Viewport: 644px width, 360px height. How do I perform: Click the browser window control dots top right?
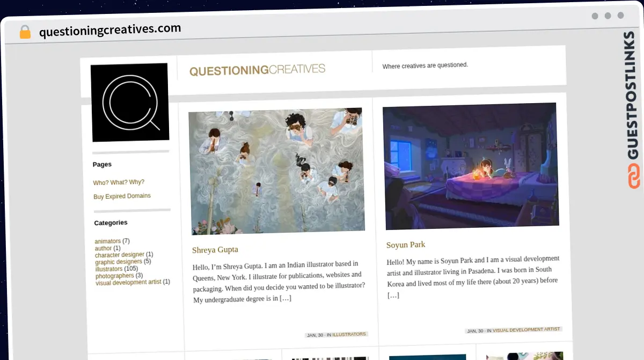(606, 16)
